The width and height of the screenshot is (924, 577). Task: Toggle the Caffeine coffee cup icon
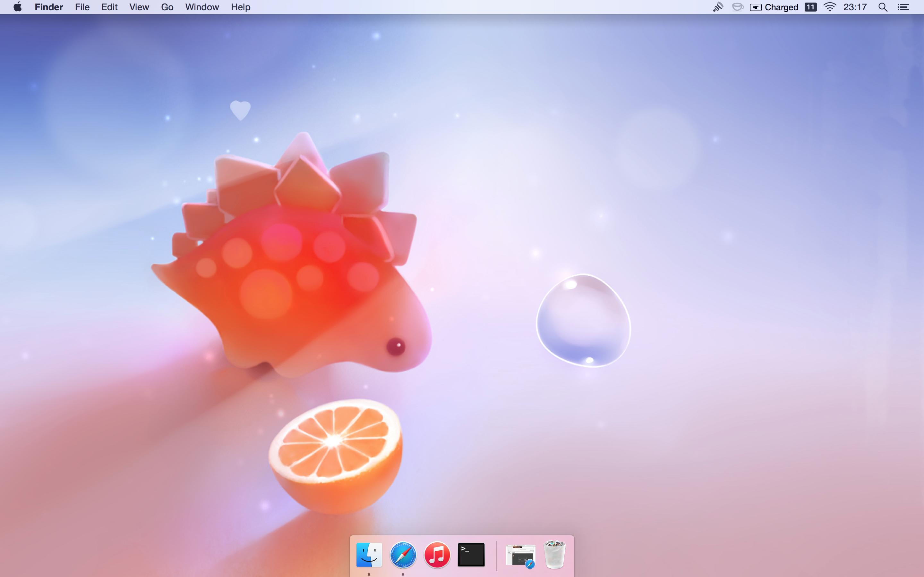(x=738, y=7)
